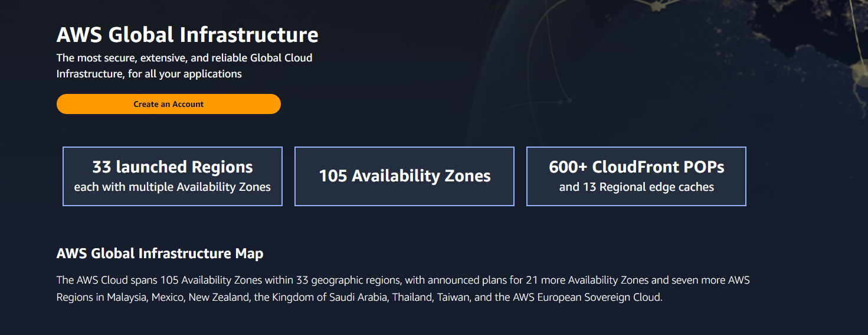Image resolution: width=868 pixels, height=335 pixels.
Task: Click the Create an Account button
Action: [x=169, y=104]
